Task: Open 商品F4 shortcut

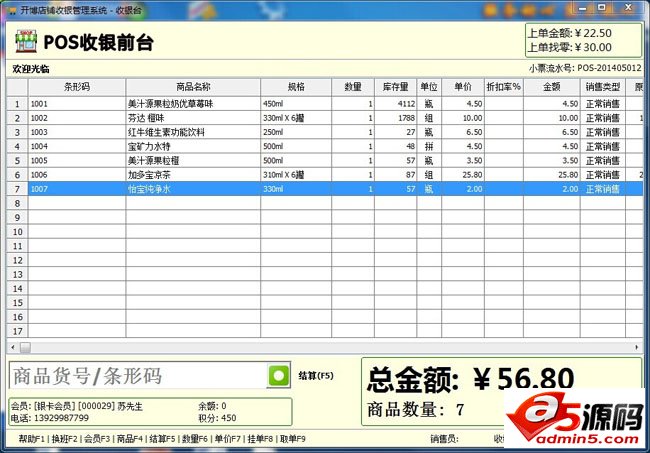Action: coord(130,439)
